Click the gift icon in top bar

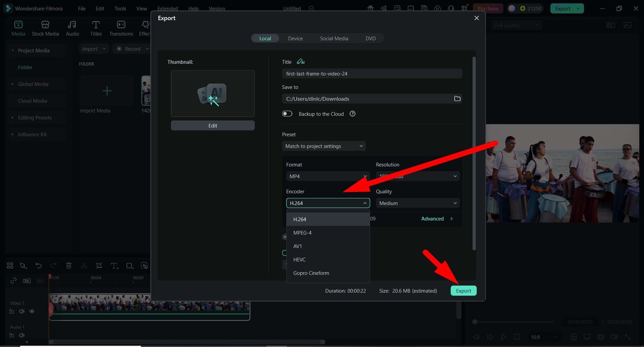tap(370, 8)
